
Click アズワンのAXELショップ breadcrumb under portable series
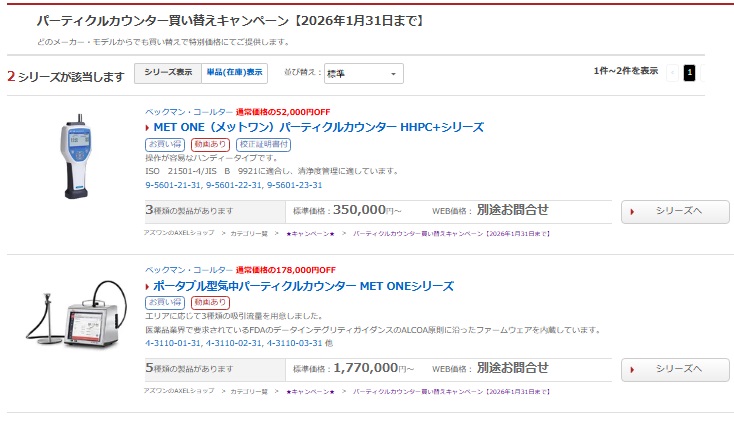[x=179, y=390]
